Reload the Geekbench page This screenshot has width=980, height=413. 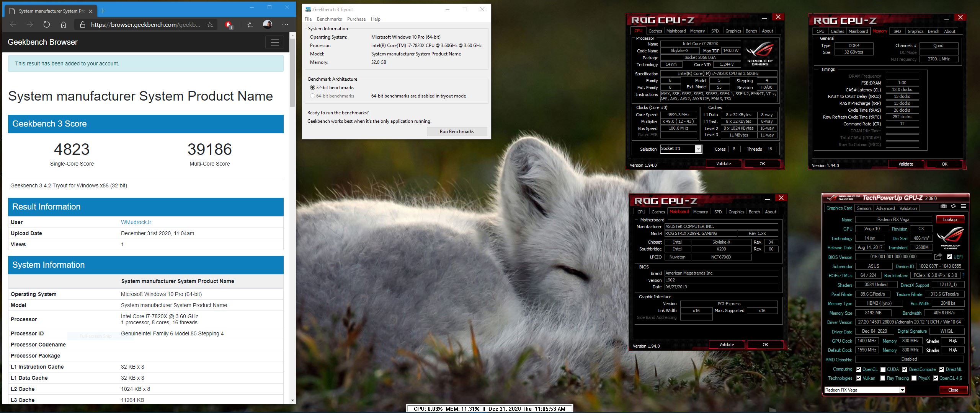pos(47,24)
